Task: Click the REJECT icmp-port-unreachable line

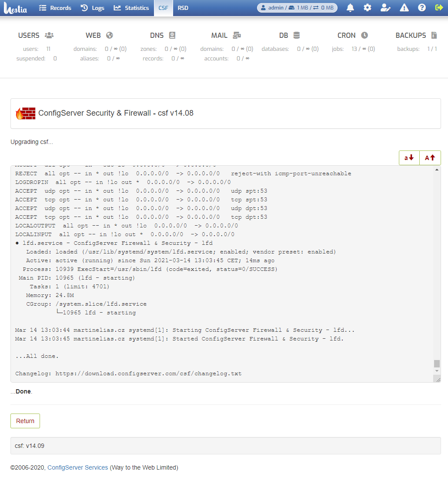Action: tap(183, 173)
